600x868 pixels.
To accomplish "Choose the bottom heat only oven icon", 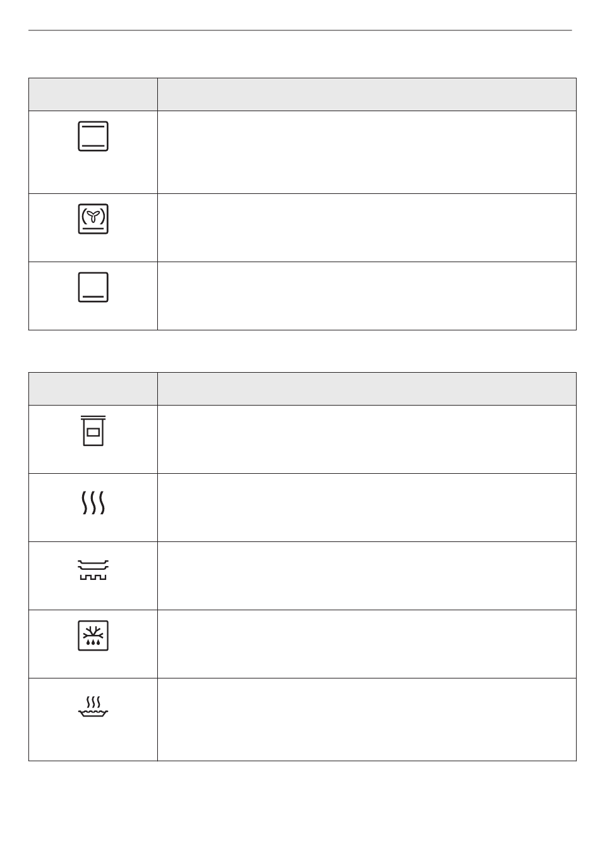I will click(93, 287).
